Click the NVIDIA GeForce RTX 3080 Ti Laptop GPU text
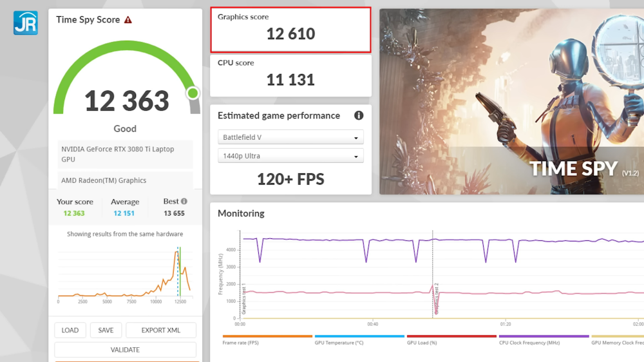The height and width of the screenshot is (362, 644). point(117,154)
